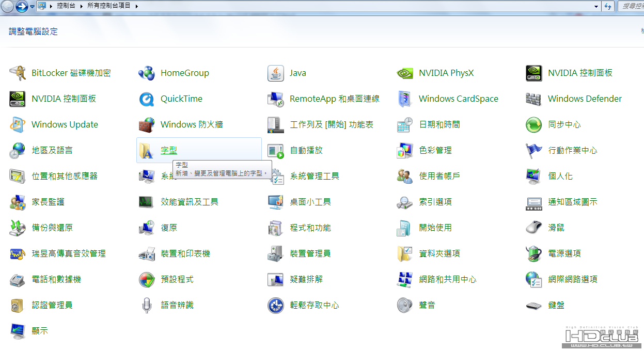Click the 地區及語言 globe icon
644x351 pixels.
tap(18, 151)
